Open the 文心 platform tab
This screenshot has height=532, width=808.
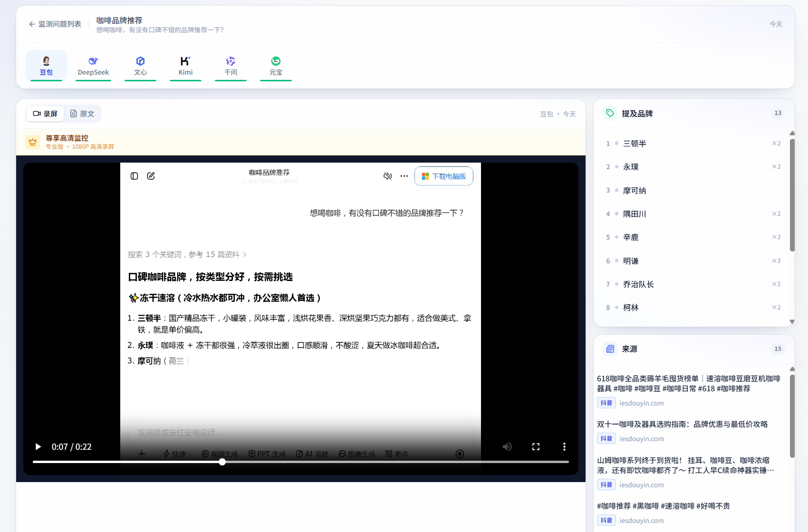(140, 66)
